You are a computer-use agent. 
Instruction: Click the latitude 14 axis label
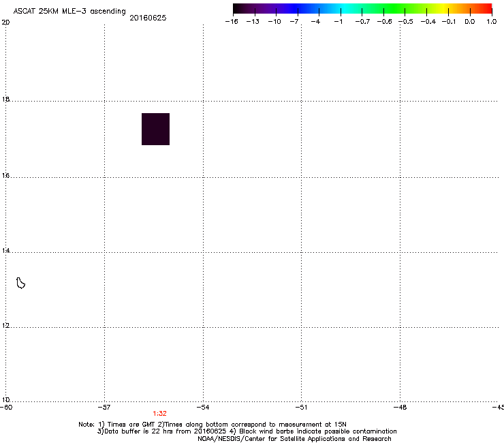pyautogui.click(x=5, y=250)
